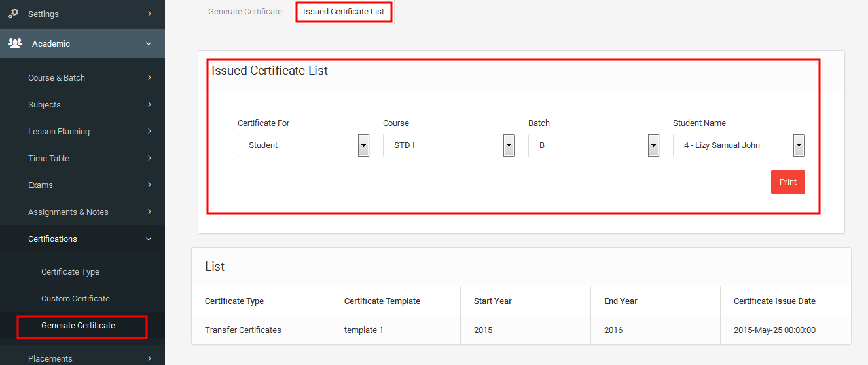
Task: Click the Settings gear icon
Action: click(13, 13)
